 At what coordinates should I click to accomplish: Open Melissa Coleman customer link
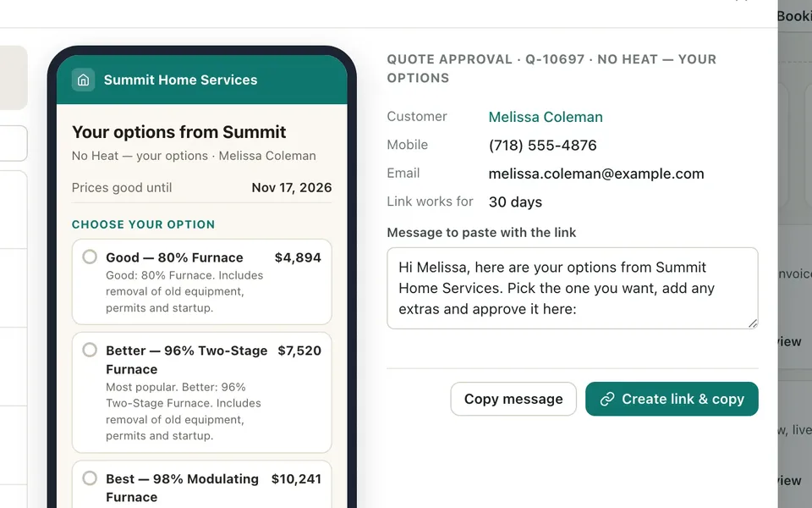pos(546,117)
